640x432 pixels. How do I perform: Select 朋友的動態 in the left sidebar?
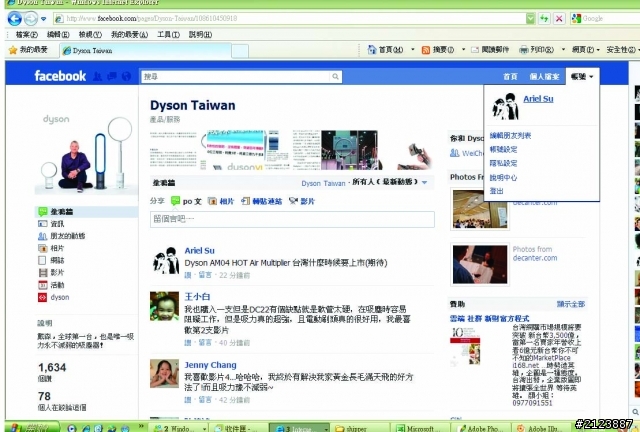62,236
